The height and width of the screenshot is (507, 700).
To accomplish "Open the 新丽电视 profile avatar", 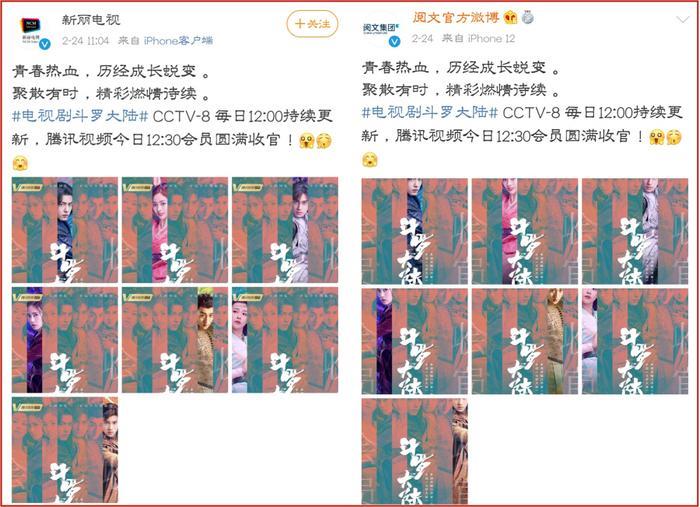I will point(32,29).
